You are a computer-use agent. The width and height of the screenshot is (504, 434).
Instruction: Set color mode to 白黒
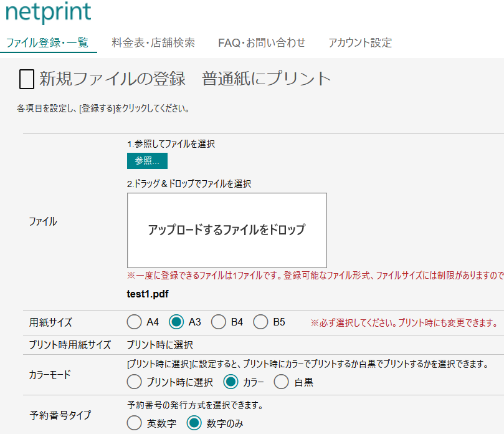[282, 382]
